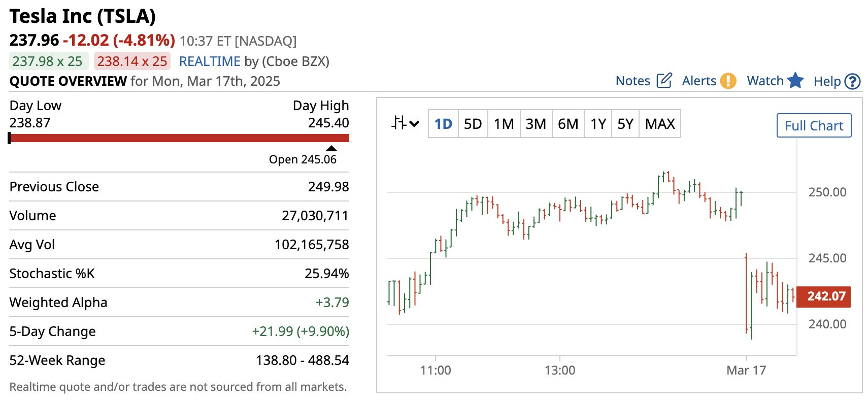Select the MAX chart range
This screenshot has width=868, height=404.
coord(660,124)
